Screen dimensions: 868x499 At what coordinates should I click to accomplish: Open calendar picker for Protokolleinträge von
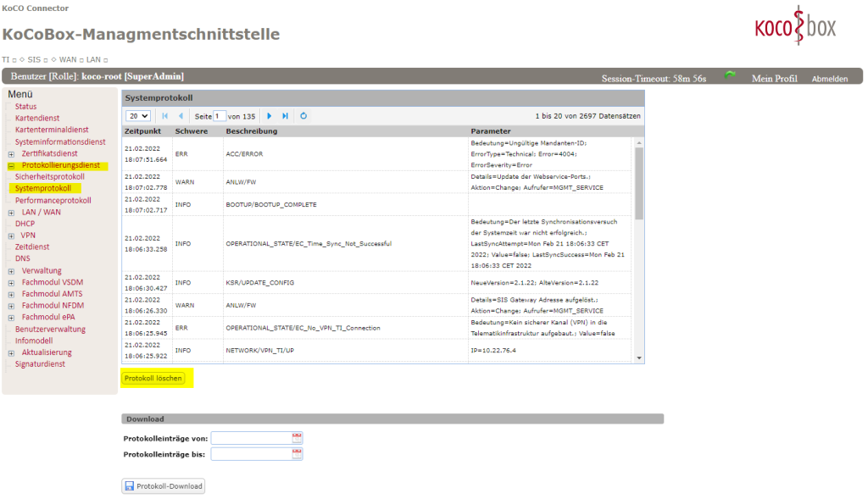[297, 438]
